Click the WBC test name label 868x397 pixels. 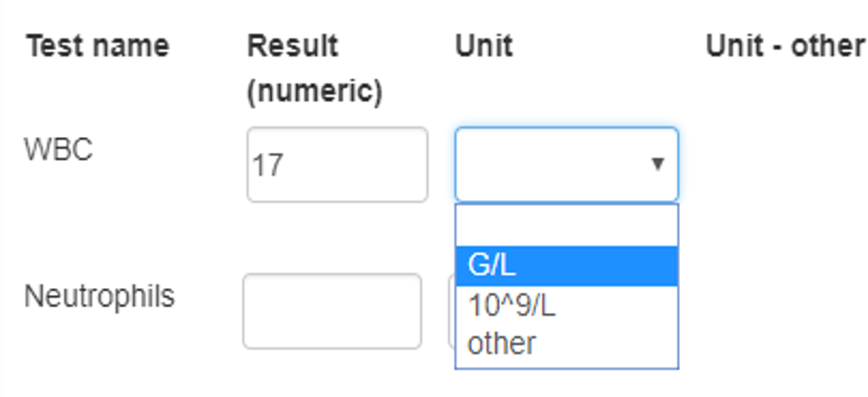[59, 149]
